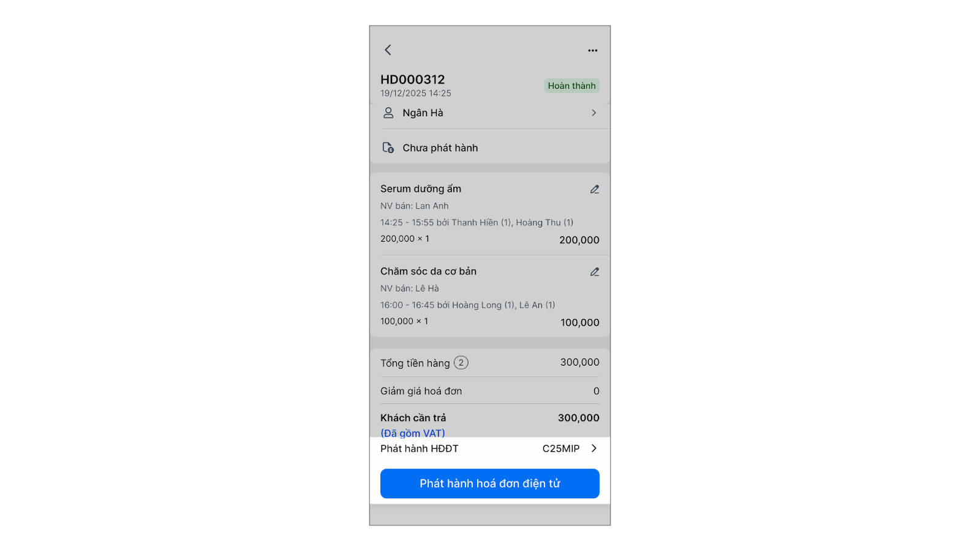980x551 pixels.
Task: Click the Phát hành HĐĐT label
Action: (x=420, y=449)
